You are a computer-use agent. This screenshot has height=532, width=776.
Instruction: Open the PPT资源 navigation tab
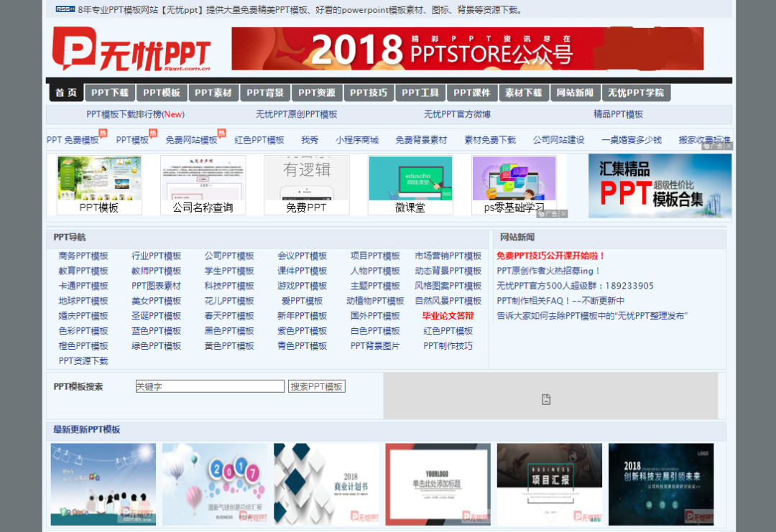316,93
